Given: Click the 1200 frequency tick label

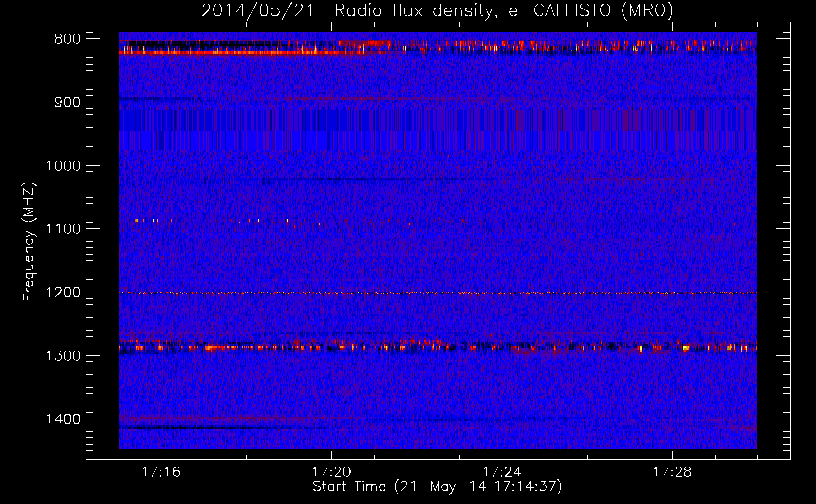Looking at the screenshot, I should coord(64,293).
